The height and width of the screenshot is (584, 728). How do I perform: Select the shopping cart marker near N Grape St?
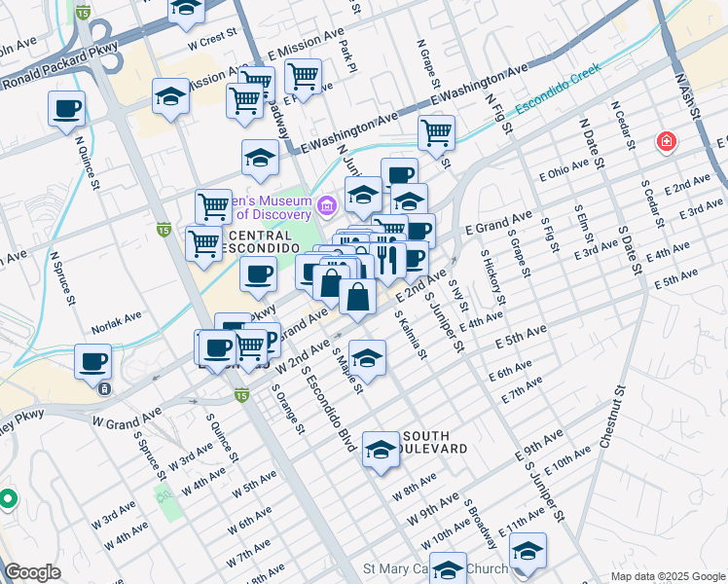coord(437,130)
